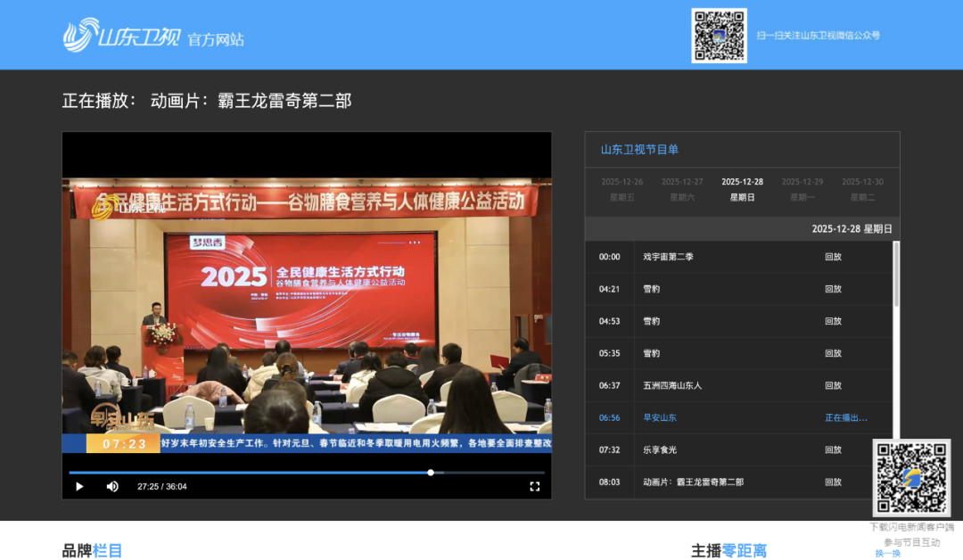Replay the 00:00 戏宇宙第二季 program
Screen dimensions: 963x560
pyautogui.click(x=833, y=257)
